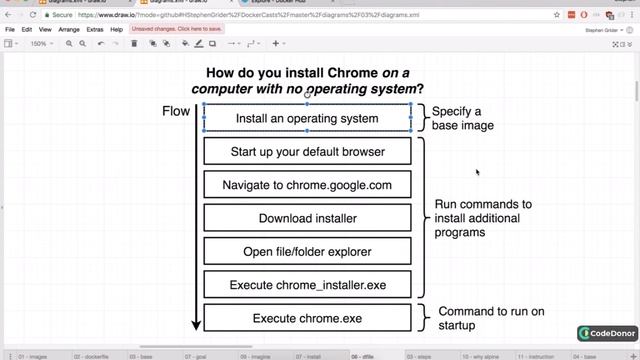Select the 'Start up your default browser' box
The image size is (640, 360).
[307, 151]
